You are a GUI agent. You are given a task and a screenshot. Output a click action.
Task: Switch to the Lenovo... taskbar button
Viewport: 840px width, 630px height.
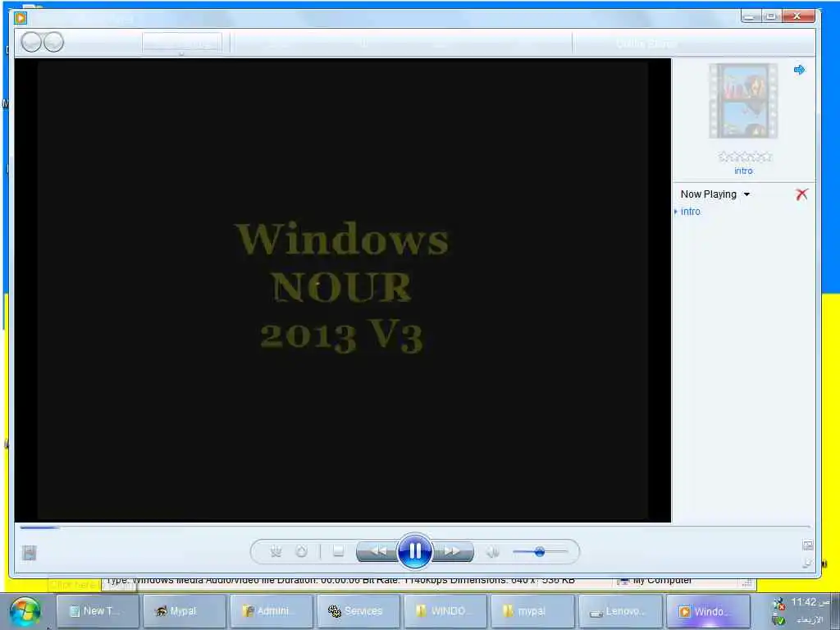coord(620,610)
